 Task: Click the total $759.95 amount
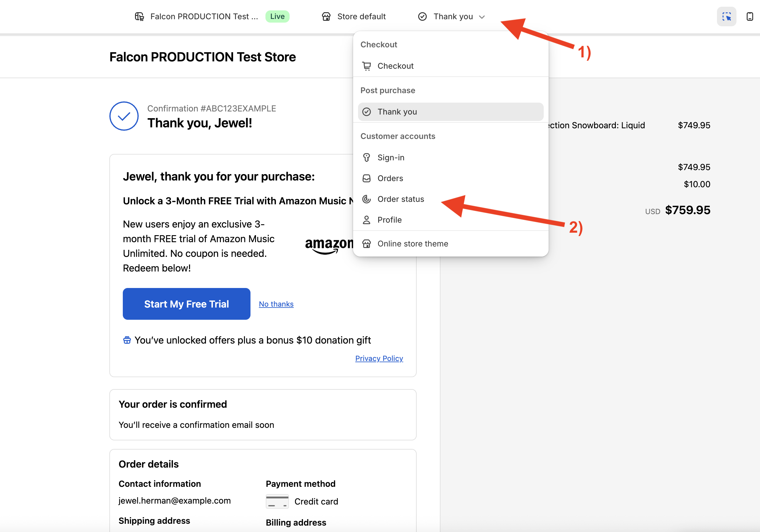688,210
